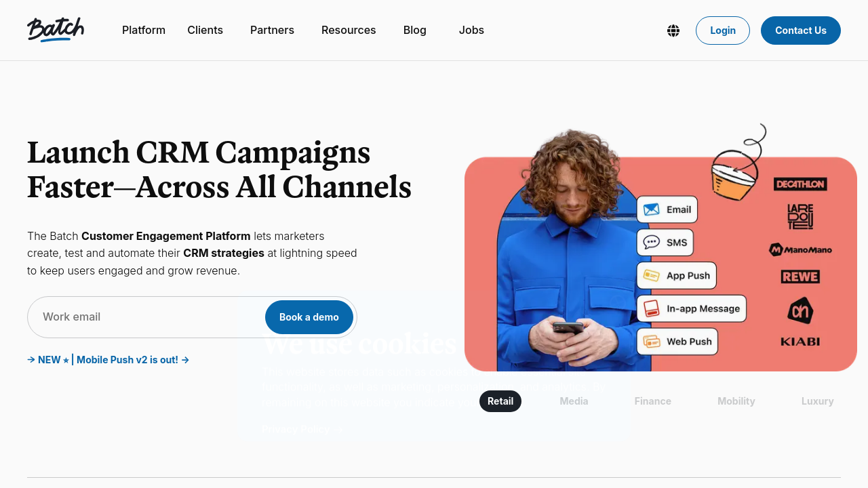Select the Retail industry tab
Screen dimensions: 868x488
pyautogui.click(x=500, y=401)
